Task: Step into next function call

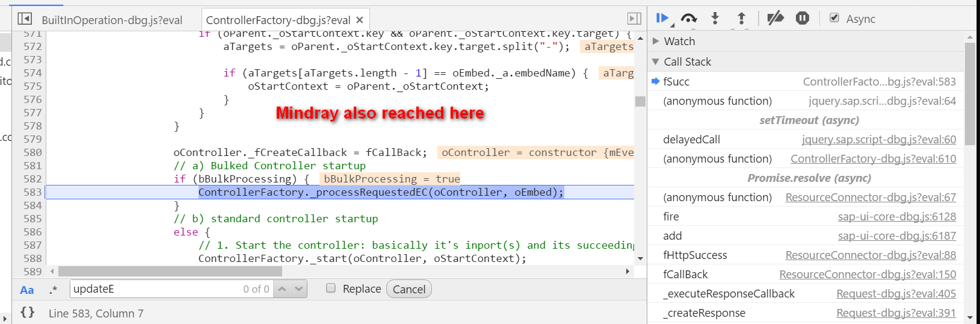Action: (715, 19)
